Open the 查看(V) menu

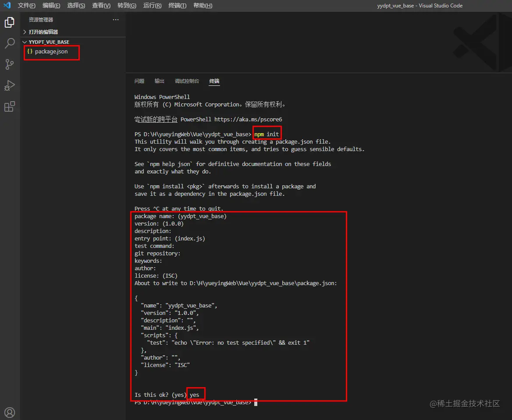(x=101, y=6)
